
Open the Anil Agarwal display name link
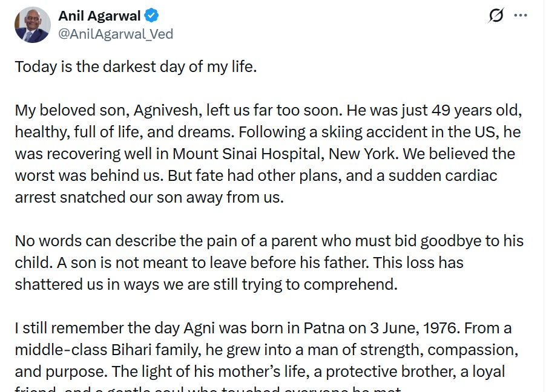[x=99, y=16]
